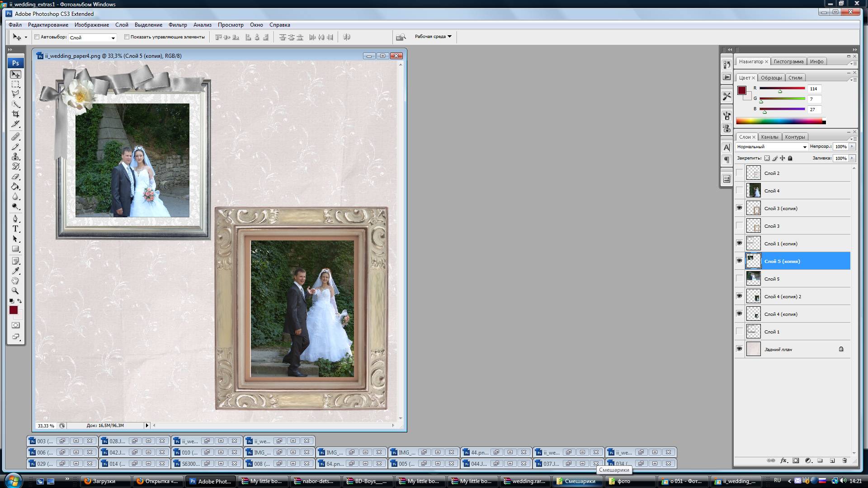
Task: Open the Фильтр menu
Action: 178,25
